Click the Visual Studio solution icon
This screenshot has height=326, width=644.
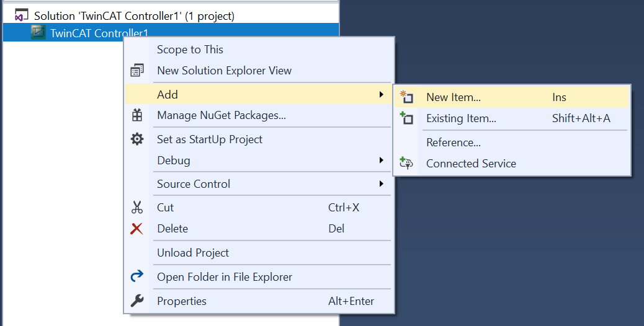22,15
